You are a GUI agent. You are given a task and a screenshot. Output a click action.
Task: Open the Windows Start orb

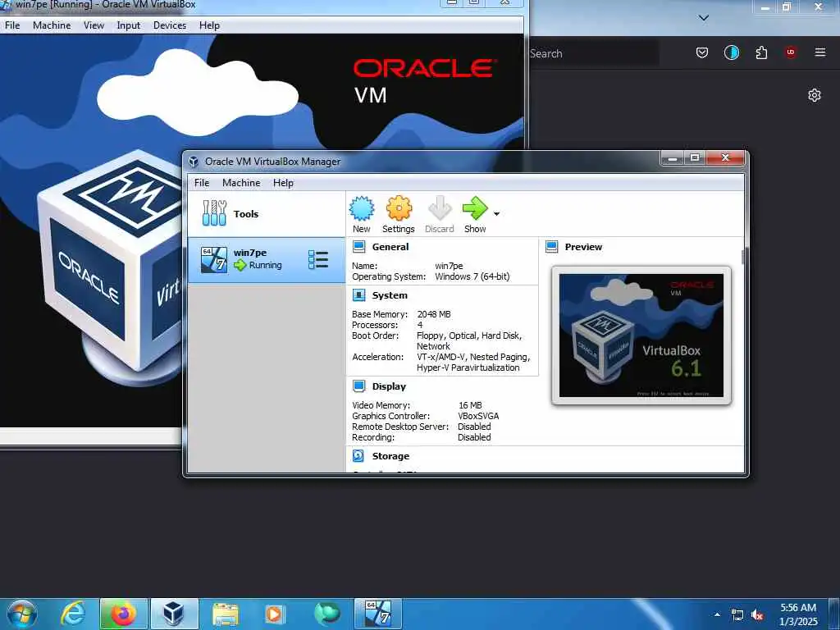tap(21, 614)
